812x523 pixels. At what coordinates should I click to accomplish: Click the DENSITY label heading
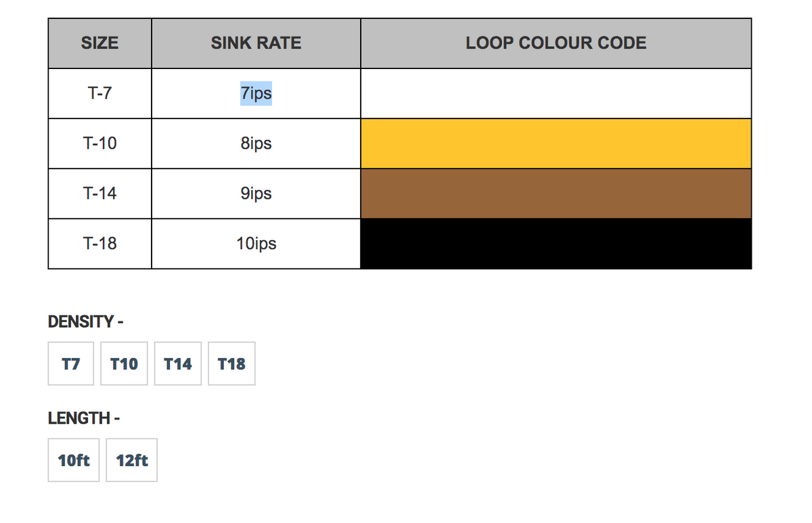(85, 322)
